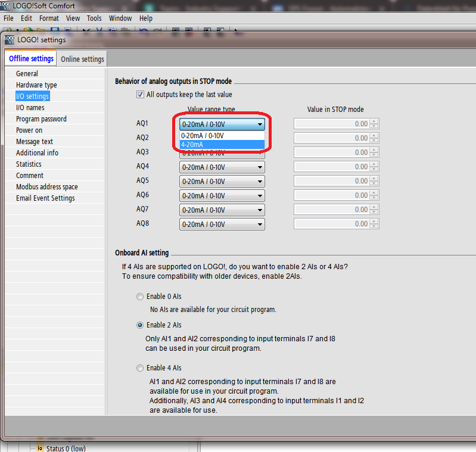Collapse the AQ1 value range dropdown
Viewport: 476px width, 452px height.
click(x=260, y=124)
